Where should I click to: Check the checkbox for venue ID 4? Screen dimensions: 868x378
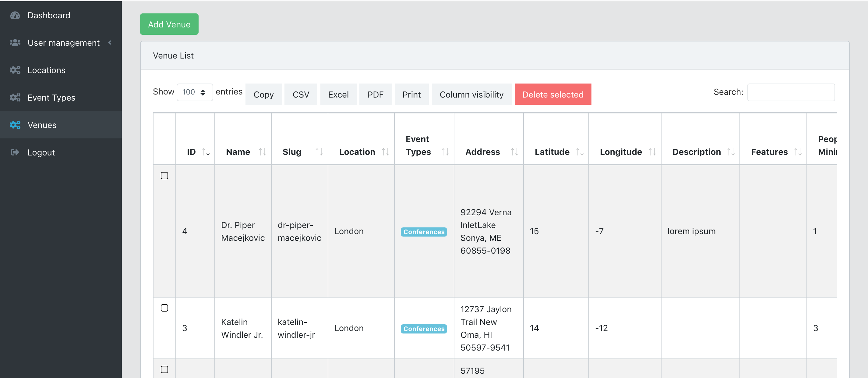click(x=164, y=176)
